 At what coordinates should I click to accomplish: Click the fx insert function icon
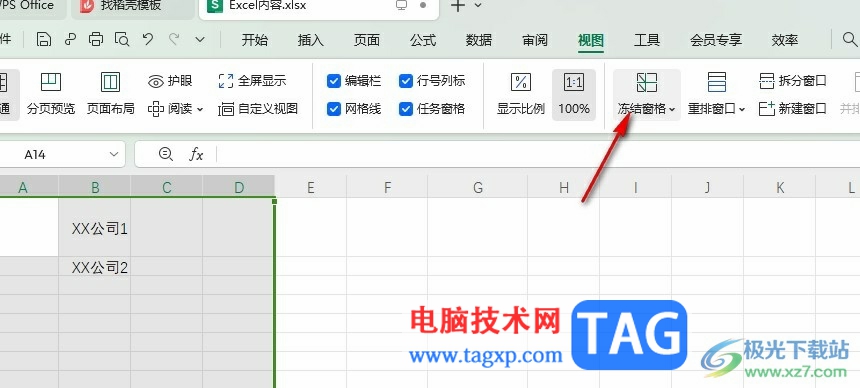pos(196,155)
